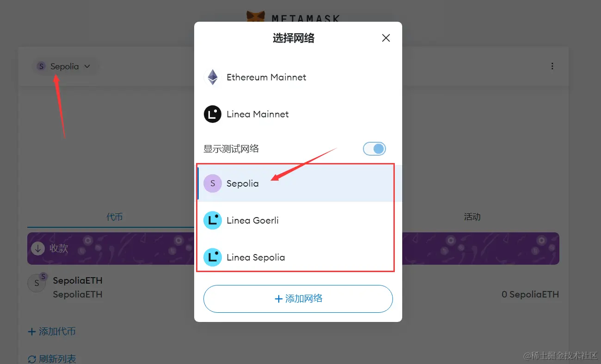Click the 添加网络 button
601x364 pixels.
[x=298, y=299]
